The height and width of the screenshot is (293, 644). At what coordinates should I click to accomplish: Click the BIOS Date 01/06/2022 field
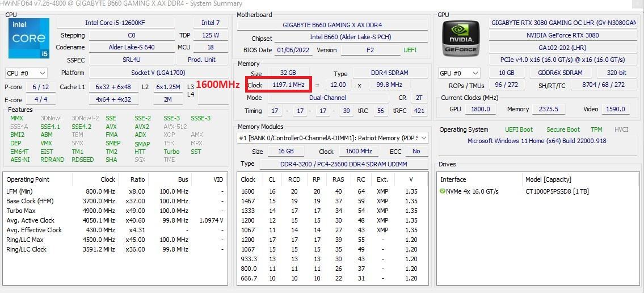[x=294, y=50]
